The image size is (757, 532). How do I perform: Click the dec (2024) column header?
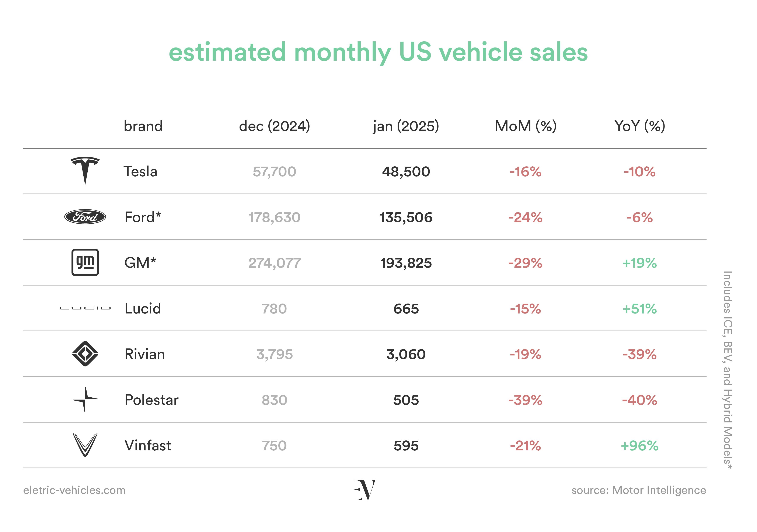click(x=274, y=126)
